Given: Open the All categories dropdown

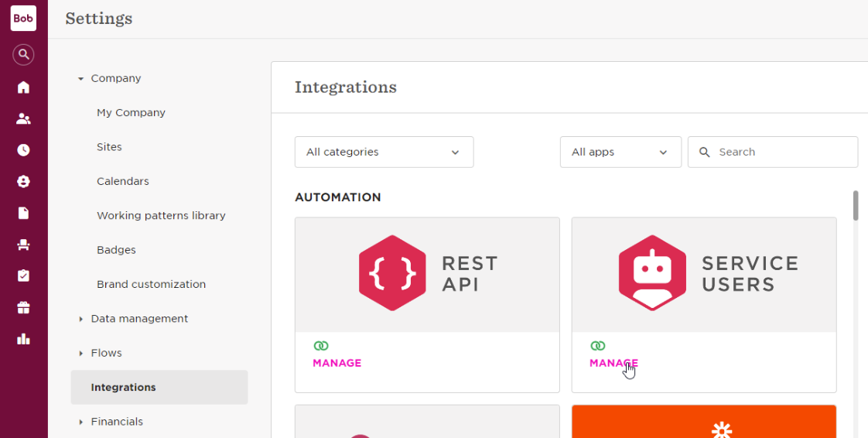Looking at the screenshot, I should click(x=384, y=152).
